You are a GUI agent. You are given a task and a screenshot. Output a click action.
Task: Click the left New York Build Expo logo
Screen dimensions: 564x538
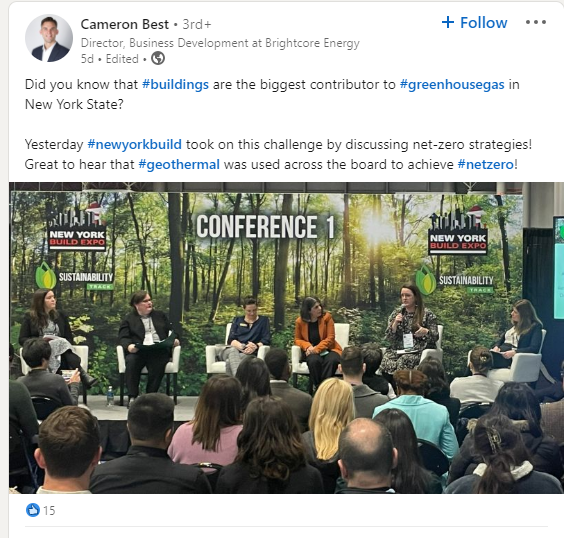pos(77,227)
